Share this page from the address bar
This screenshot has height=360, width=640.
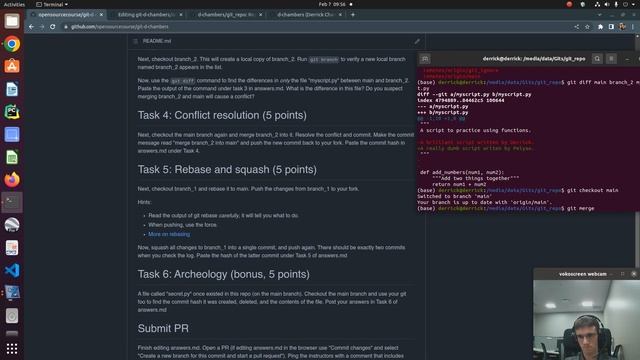pyautogui.click(x=576, y=27)
